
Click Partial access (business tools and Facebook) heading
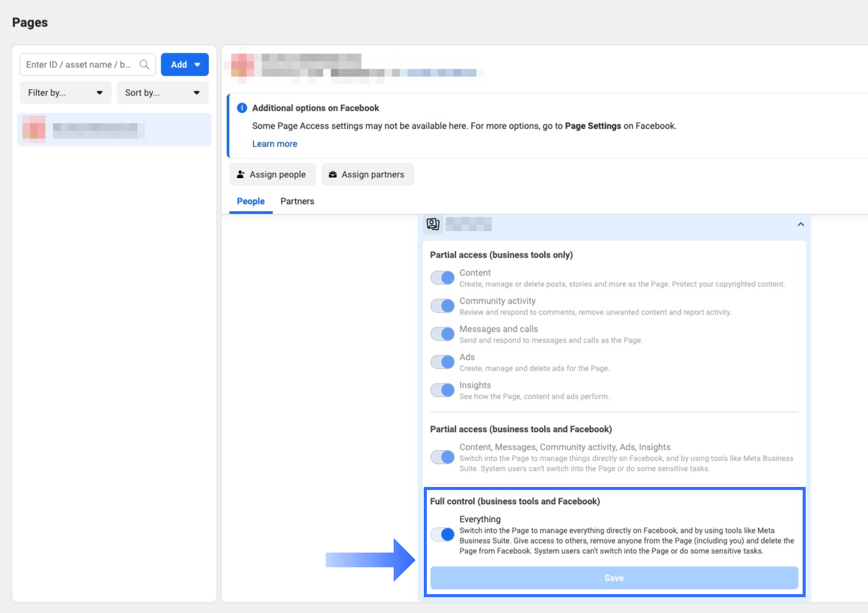pos(521,429)
